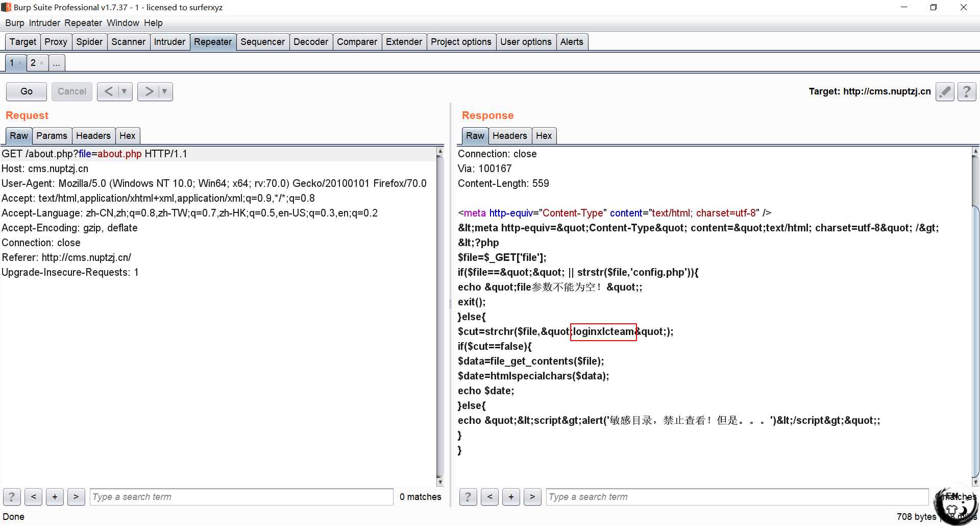The width and height of the screenshot is (980, 526).
Task: Open the Intruder menu in menu bar
Action: coord(44,23)
